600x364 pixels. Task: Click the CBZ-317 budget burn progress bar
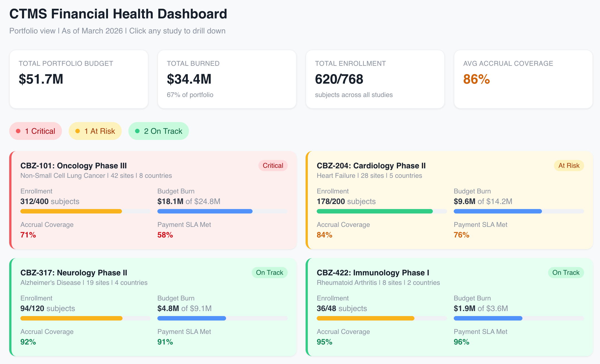(x=222, y=318)
